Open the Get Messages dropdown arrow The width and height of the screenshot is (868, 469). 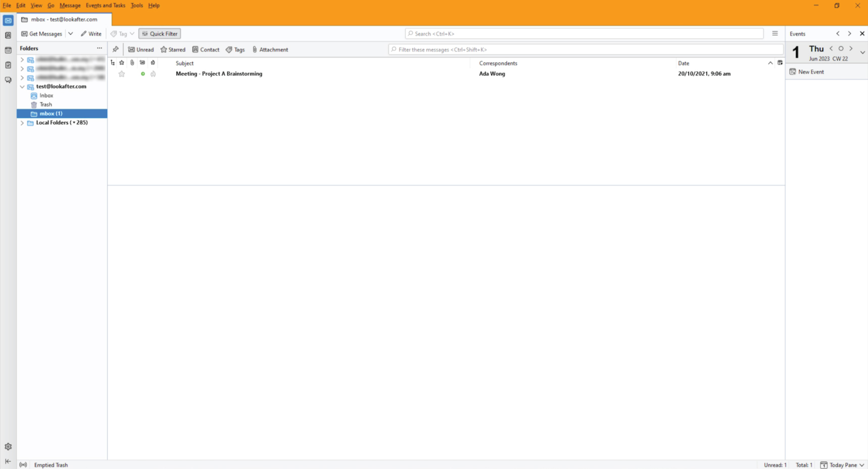[x=71, y=34]
